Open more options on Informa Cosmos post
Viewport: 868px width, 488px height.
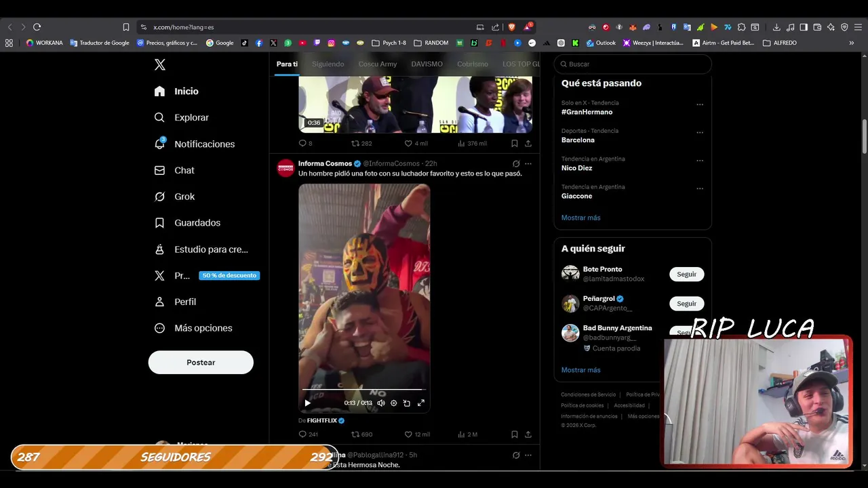[528, 163]
